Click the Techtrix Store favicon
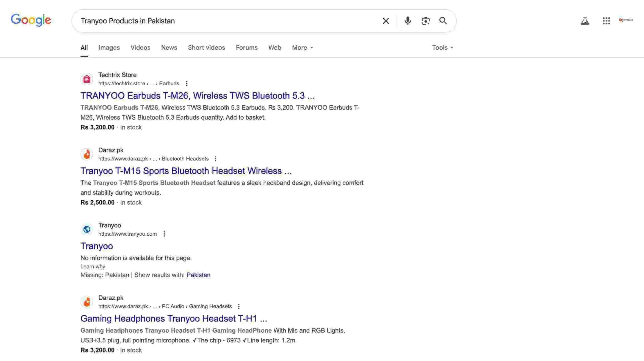Image resolution: width=644 pixels, height=361 pixels. [x=87, y=79]
